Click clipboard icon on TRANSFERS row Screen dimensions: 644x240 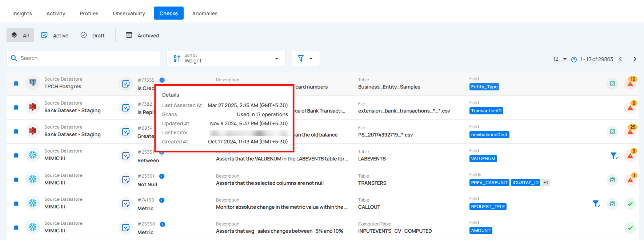[612, 180]
